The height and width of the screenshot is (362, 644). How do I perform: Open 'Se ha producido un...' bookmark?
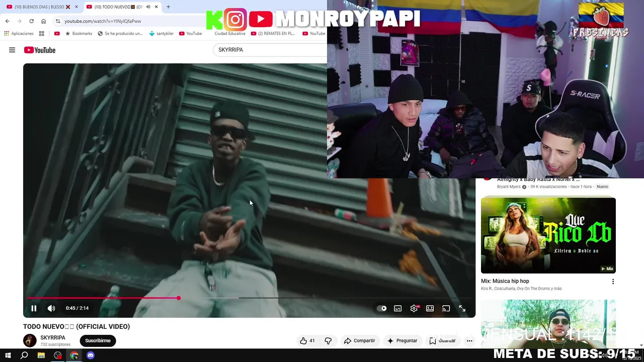coord(120,33)
